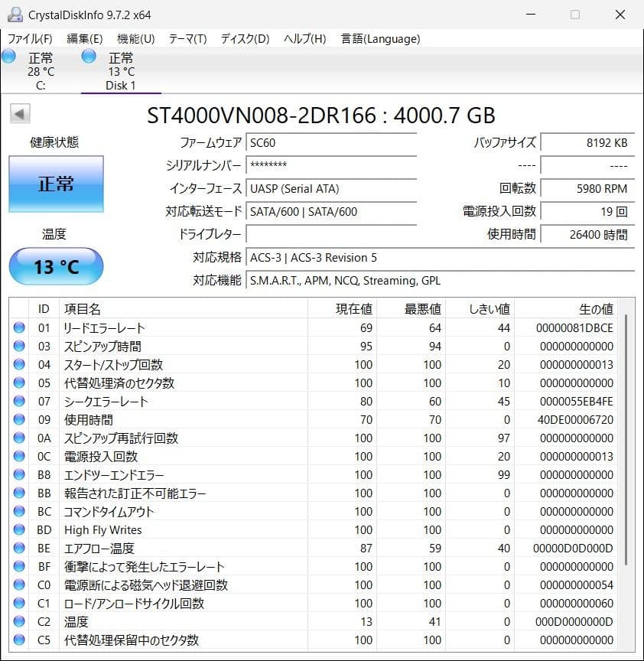Open the ヘルプ(H) menu

304,38
